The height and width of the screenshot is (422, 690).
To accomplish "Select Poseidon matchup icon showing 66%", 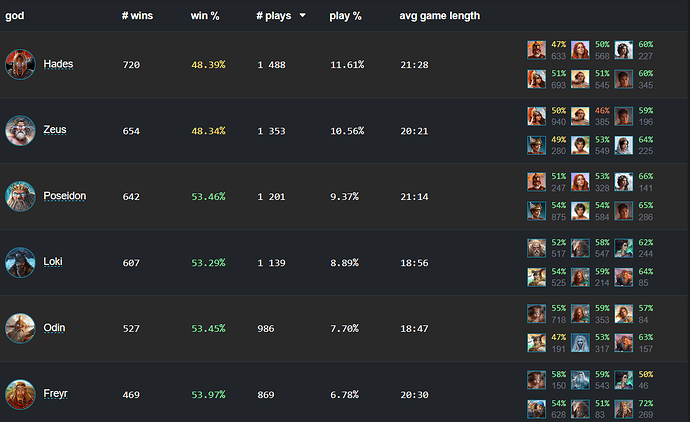I will pyautogui.click(x=624, y=182).
